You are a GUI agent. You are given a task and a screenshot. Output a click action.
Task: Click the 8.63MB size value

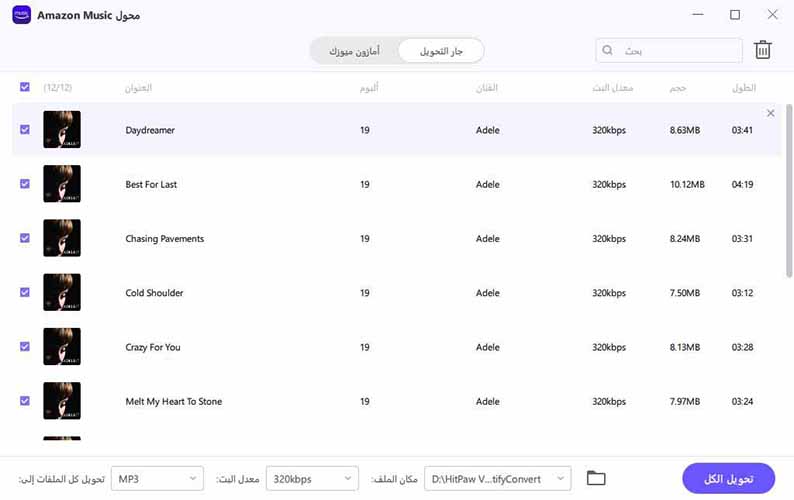tap(685, 130)
